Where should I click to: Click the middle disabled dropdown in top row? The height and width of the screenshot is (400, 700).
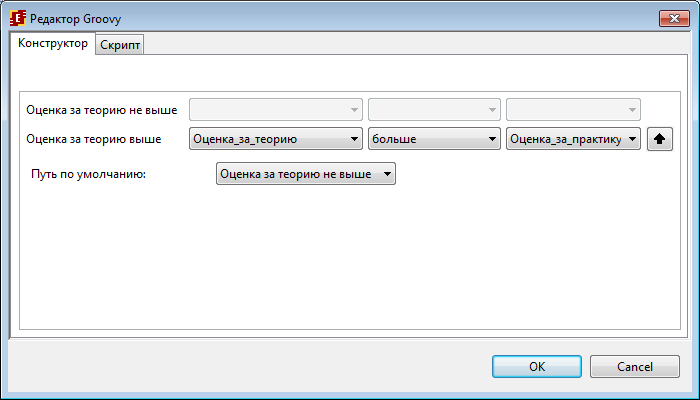click(434, 109)
